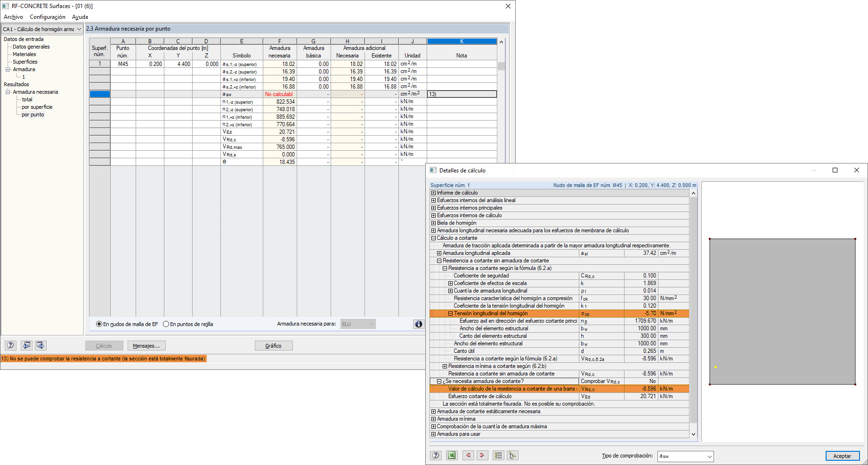Open the Archivo menu

(13, 17)
